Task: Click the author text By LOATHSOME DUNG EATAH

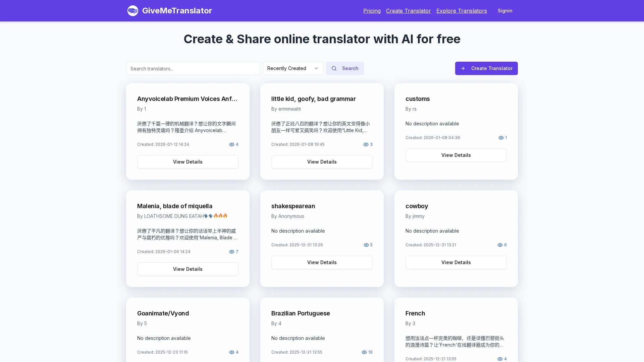Action: tap(182, 216)
